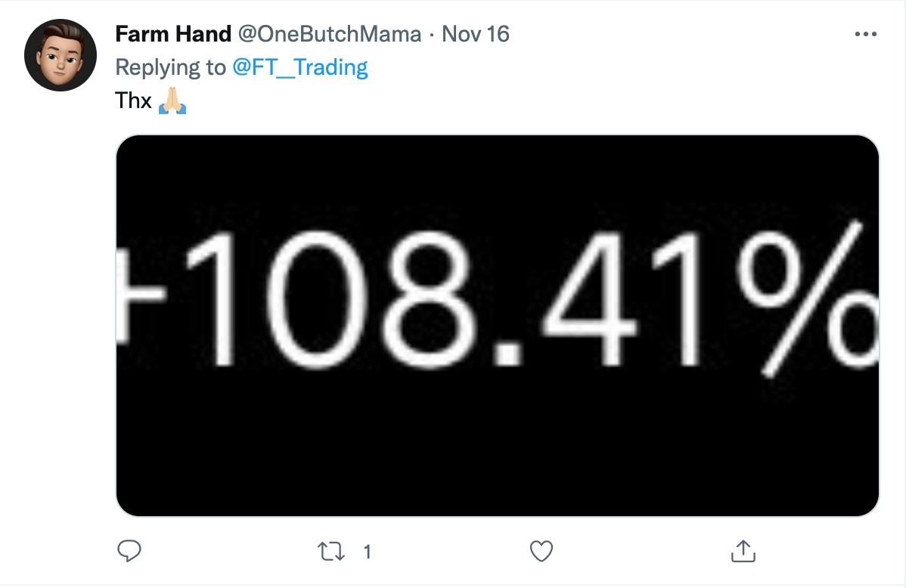Click the retweet count "1"
Image resolution: width=906 pixels, height=588 pixels.
tap(368, 552)
